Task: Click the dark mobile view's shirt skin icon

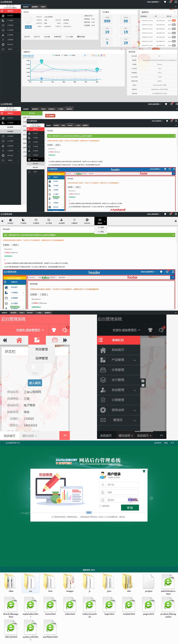Action: click(x=150, y=330)
